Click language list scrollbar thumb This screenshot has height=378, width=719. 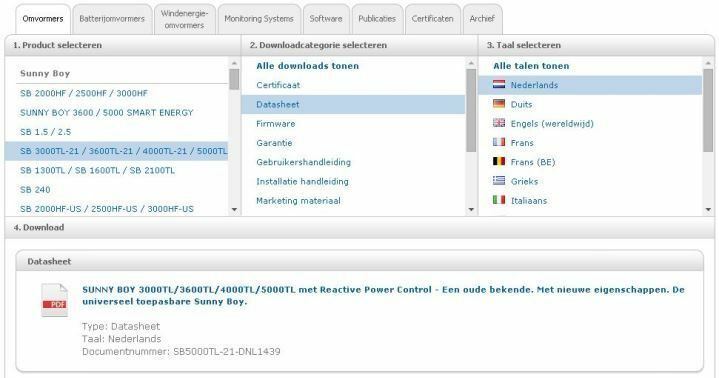point(708,111)
